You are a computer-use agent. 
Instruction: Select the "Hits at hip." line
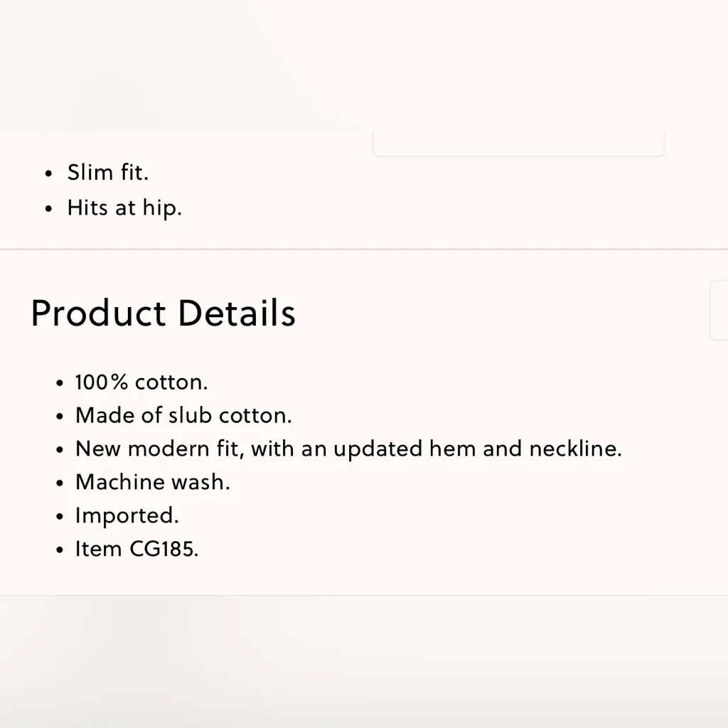pyautogui.click(x=124, y=208)
